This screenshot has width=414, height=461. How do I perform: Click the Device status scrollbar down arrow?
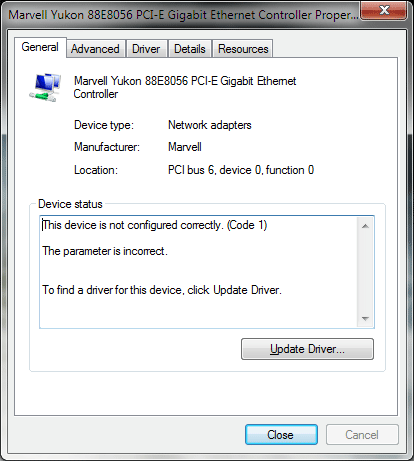click(365, 319)
